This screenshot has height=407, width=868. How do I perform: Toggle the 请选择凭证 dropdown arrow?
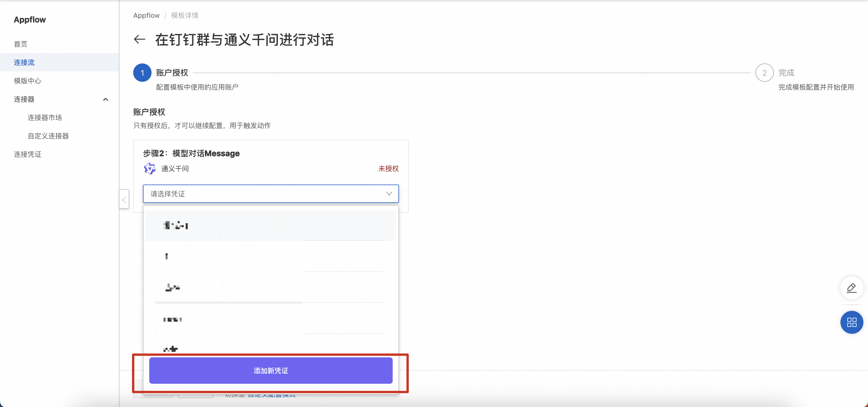click(389, 194)
